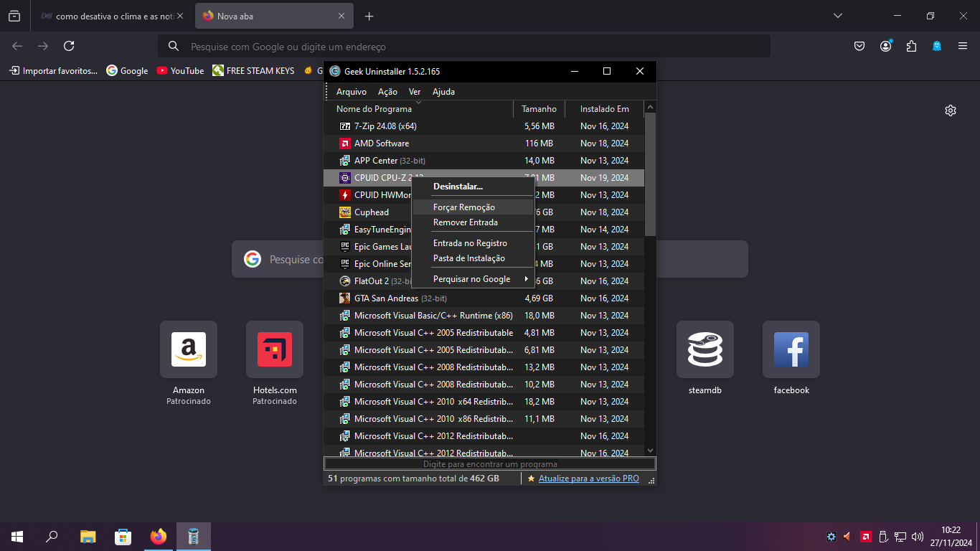
Task: Expand Perquisar no Google submenu arrow
Action: click(x=526, y=279)
